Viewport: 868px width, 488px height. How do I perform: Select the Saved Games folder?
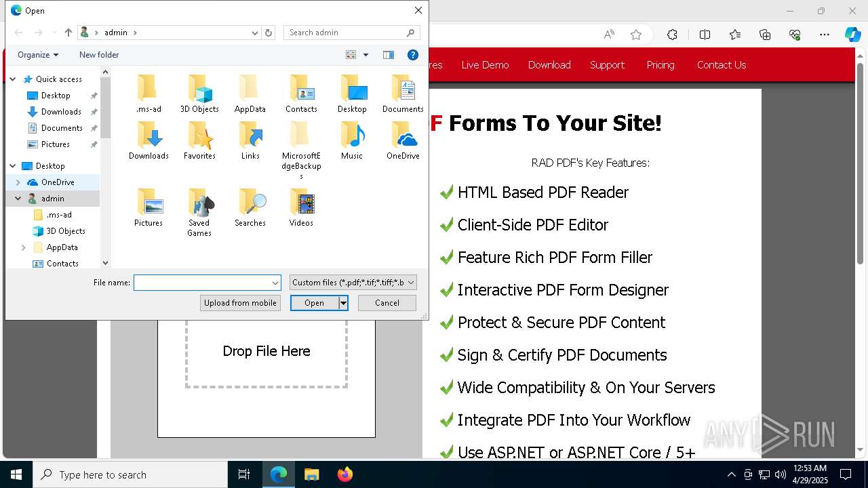[199, 213]
